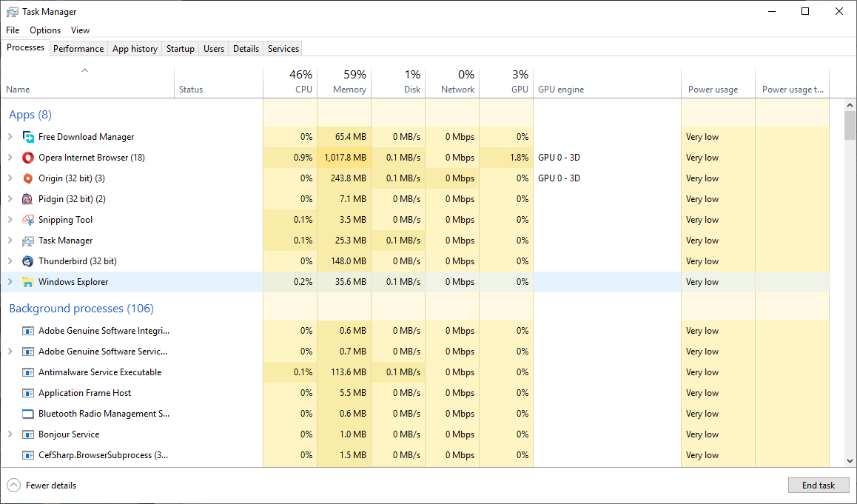Expand the Bonjour Service entry
857x504 pixels.
(x=10, y=434)
